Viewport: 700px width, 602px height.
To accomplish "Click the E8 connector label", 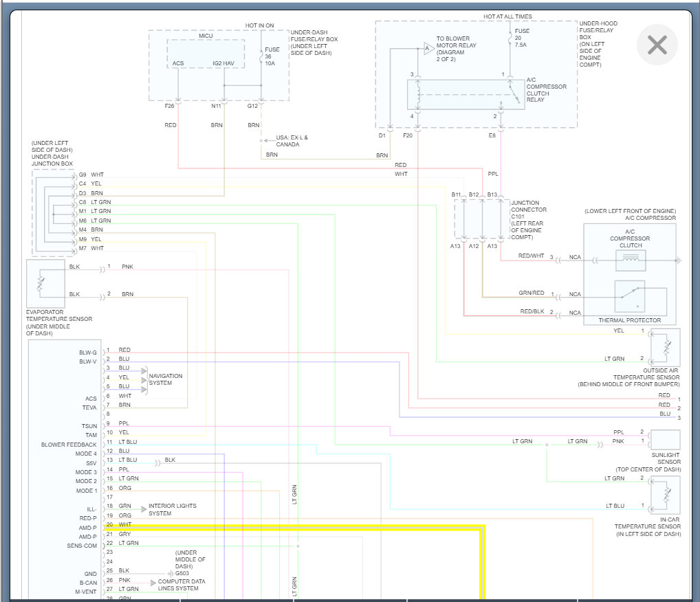I will tap(492, 135).
